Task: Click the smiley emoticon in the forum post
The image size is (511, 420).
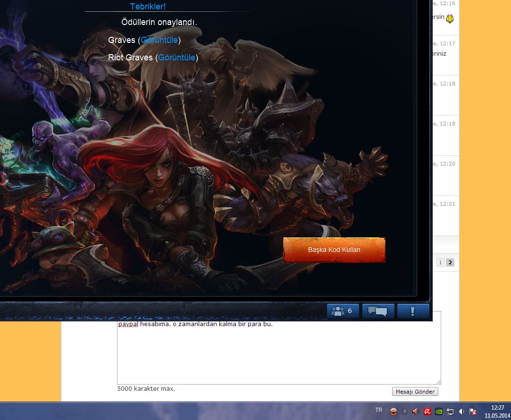Action: coord(450,18)
